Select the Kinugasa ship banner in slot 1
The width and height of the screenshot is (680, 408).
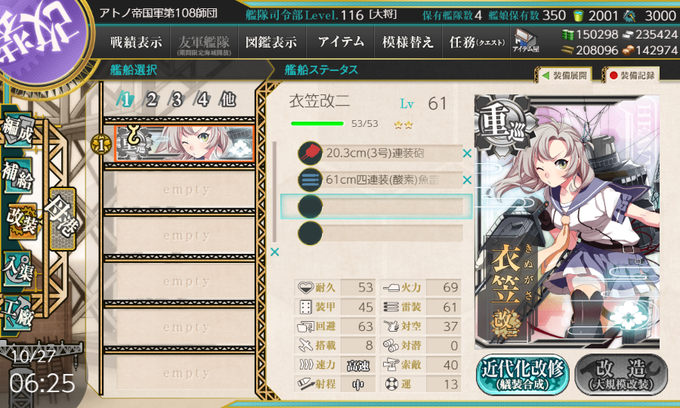(184, 144)
